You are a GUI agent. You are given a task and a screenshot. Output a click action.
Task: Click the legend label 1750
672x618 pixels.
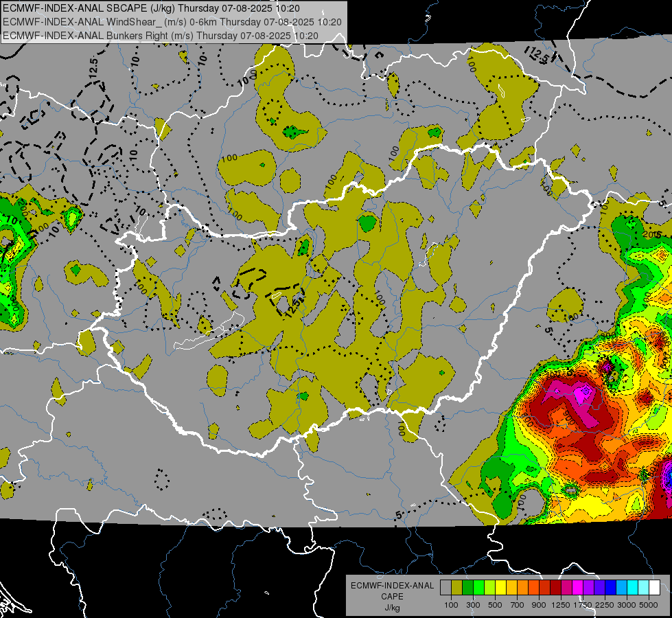click(x=583, y=605)
